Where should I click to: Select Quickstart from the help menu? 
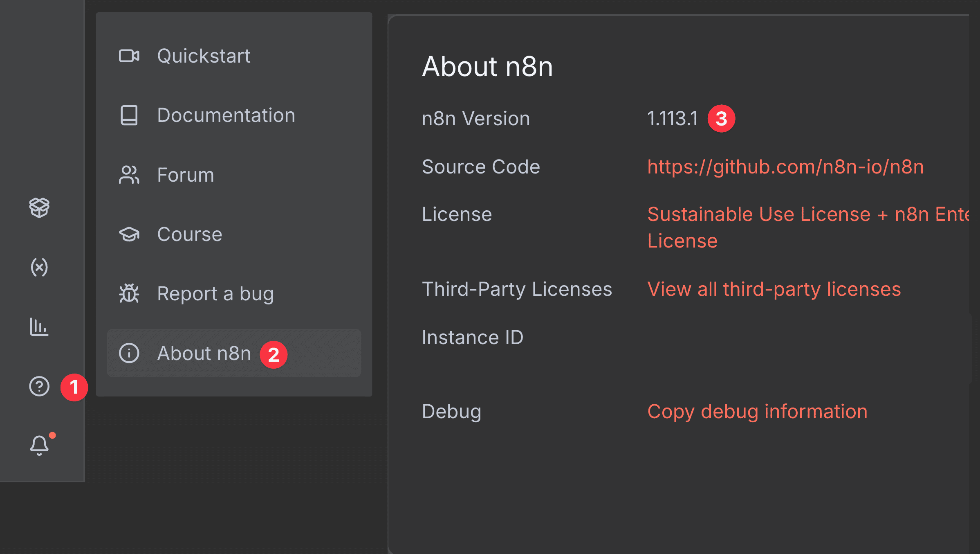(204, 56)
